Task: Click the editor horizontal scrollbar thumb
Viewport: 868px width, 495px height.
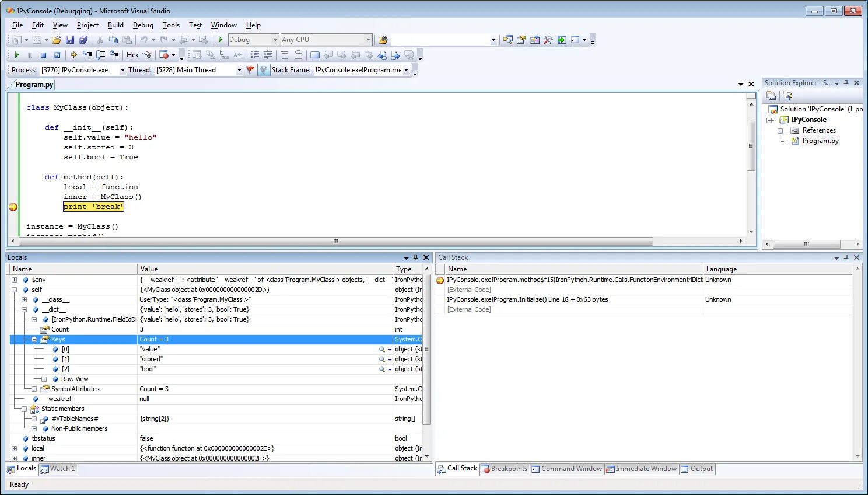Action: tap(336, 242)
